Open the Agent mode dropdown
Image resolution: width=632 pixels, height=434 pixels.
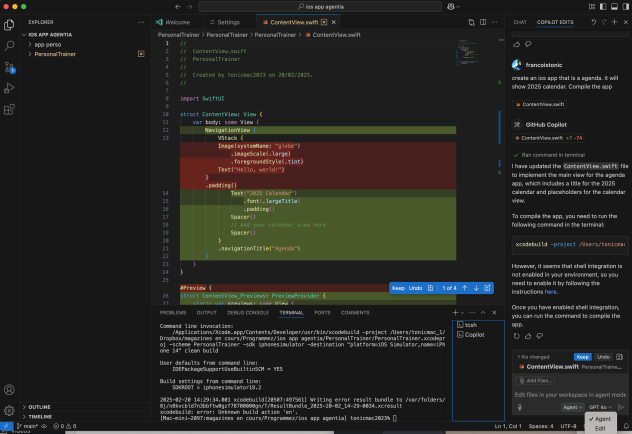click(x=573, y=407)
